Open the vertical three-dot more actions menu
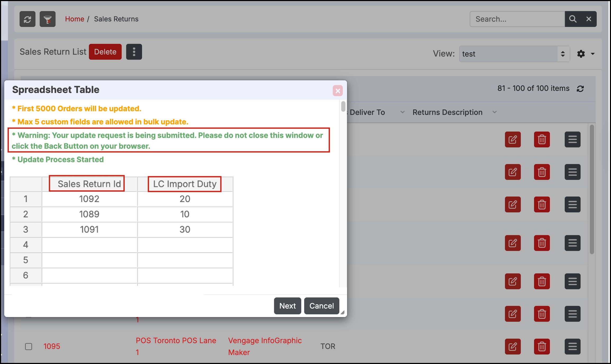Viewport: 611px width, 364px height. tap(134, 52)
